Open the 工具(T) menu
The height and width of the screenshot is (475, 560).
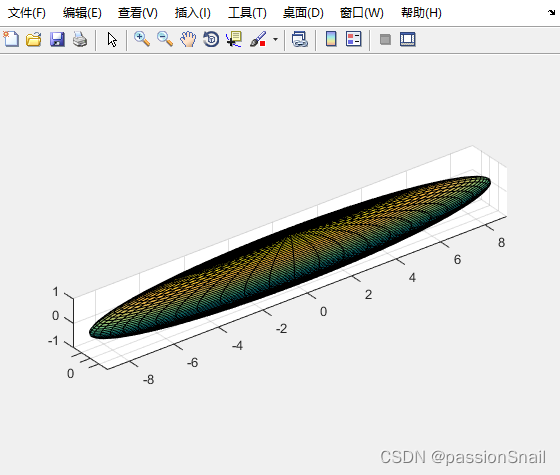point(247,13)
